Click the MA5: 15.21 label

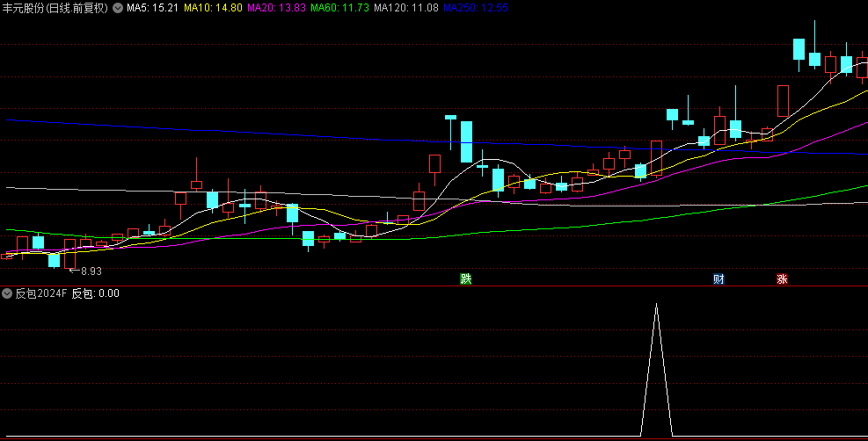point(153,8)
